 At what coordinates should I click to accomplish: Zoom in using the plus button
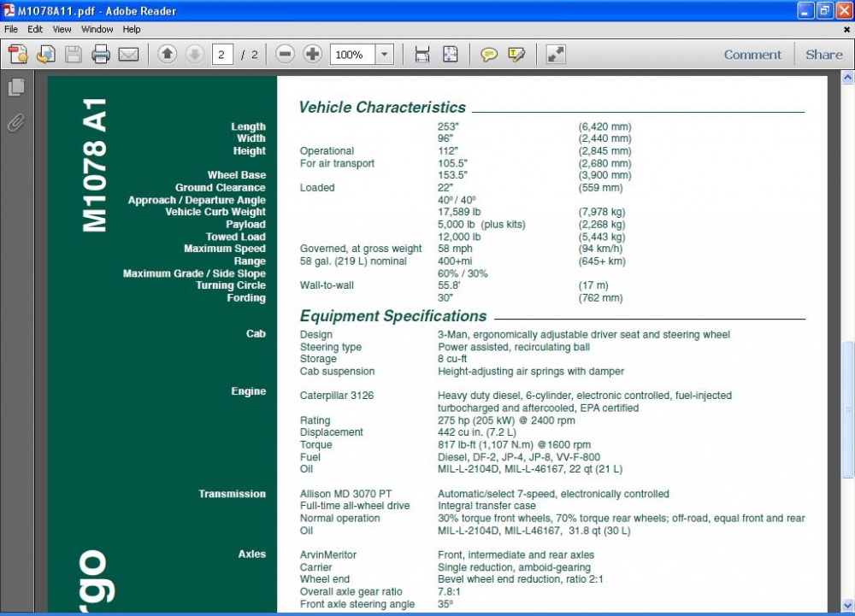312,54
